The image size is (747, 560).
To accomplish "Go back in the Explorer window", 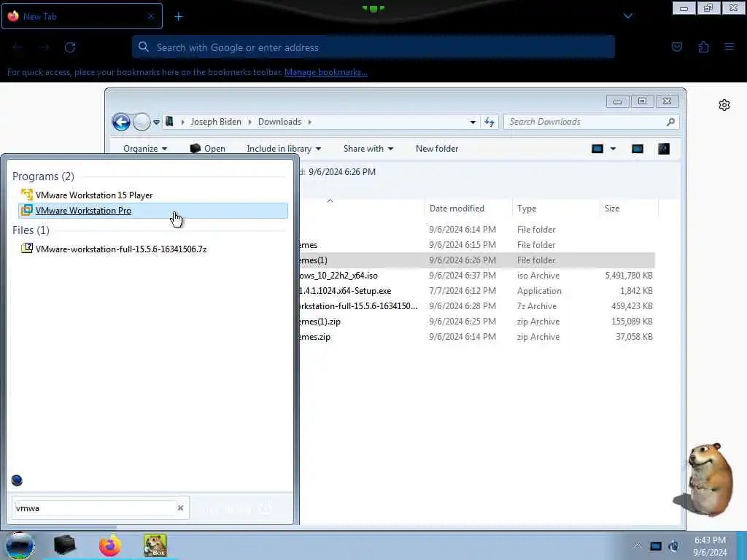I will click(122, 122).
